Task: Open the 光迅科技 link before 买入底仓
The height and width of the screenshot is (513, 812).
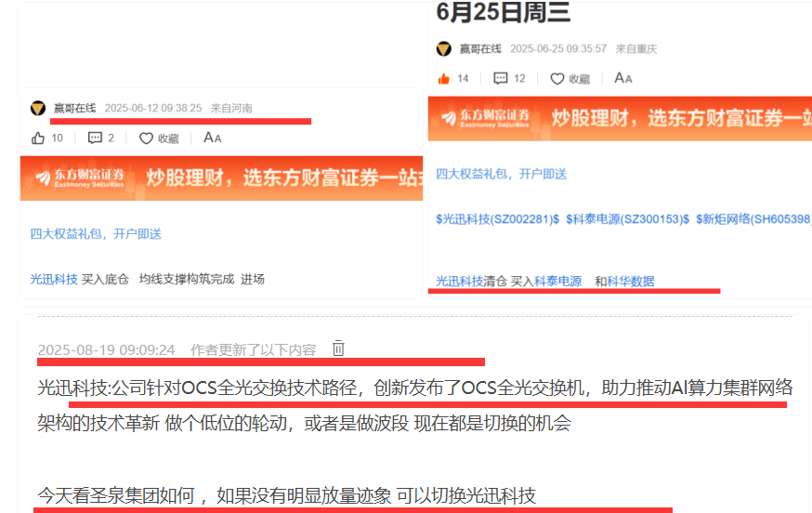Action: (x=54, y=280)
